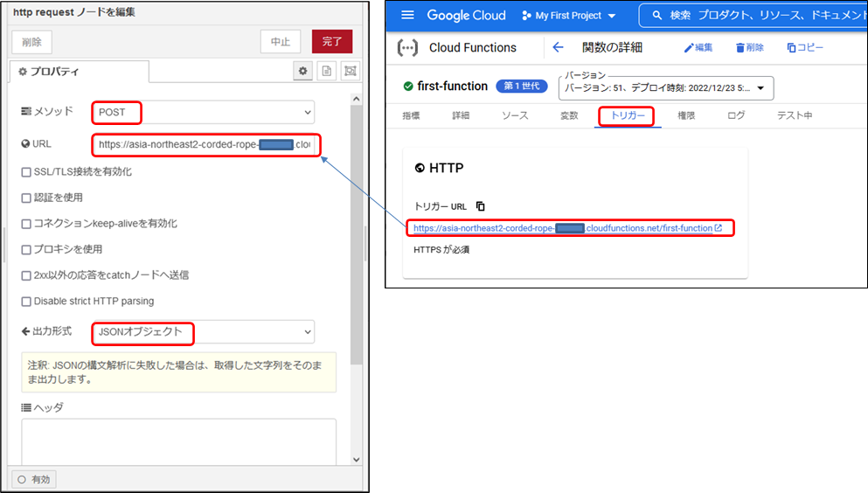
Task: Copy the trigger URL with the copy icon
Action: pyautogui.click(x=480, y=206)
